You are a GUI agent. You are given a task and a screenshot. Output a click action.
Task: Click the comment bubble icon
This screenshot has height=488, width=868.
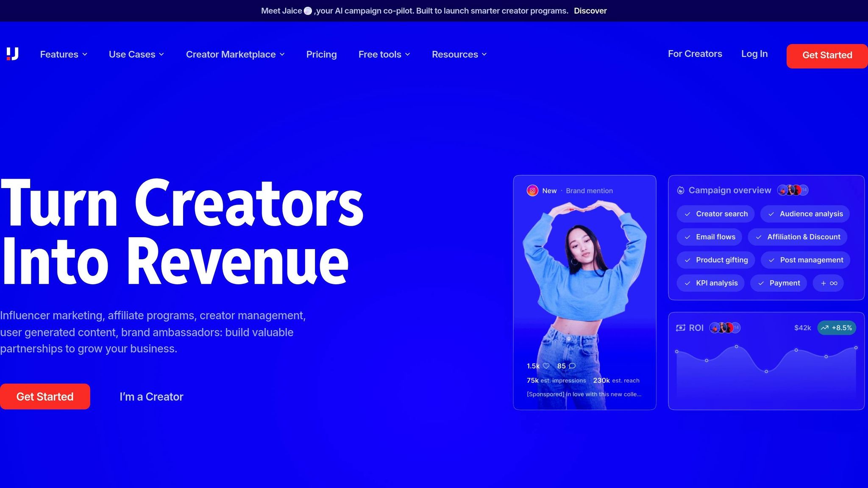(572, 366)
